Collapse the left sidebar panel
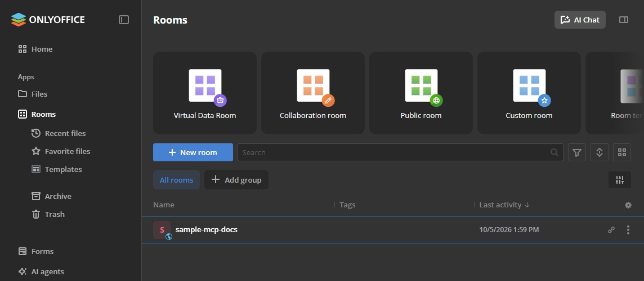 (124, 19)
